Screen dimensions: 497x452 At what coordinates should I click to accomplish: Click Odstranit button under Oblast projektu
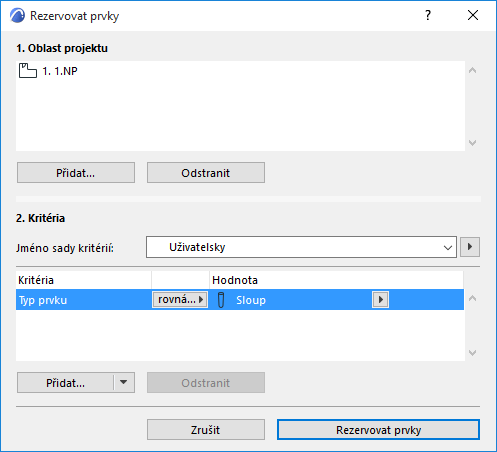click(206, 173)
